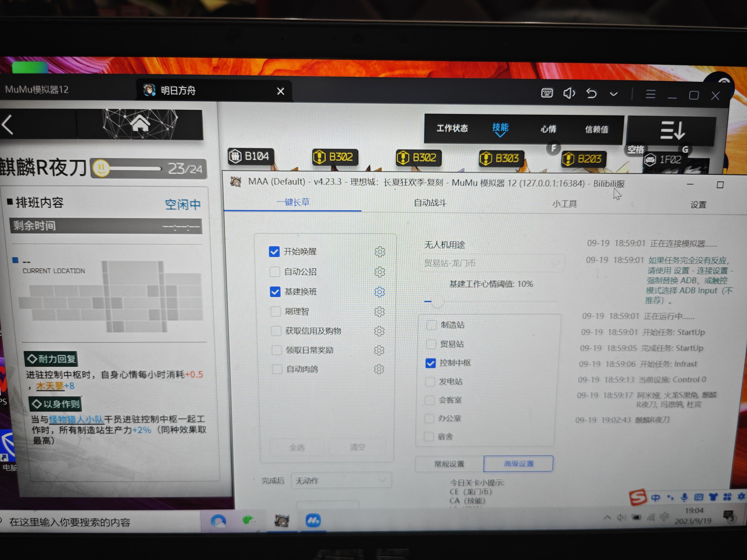Click the Sogou input method S icon
Screen dimensions: 747x560
(638, 497)
